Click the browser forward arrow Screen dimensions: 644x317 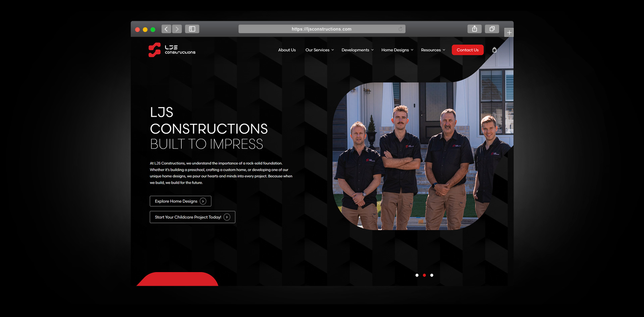pyautogui.click(x=177, y=29)
